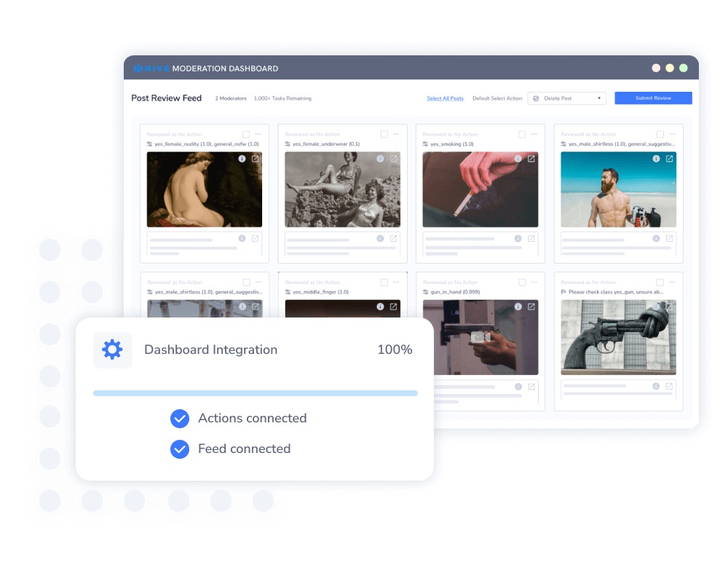The width and height of the screenshot is (728, 568).
Task: Click info icon in caption box under knotted gun sculpture
Action: tap(656, 387)
